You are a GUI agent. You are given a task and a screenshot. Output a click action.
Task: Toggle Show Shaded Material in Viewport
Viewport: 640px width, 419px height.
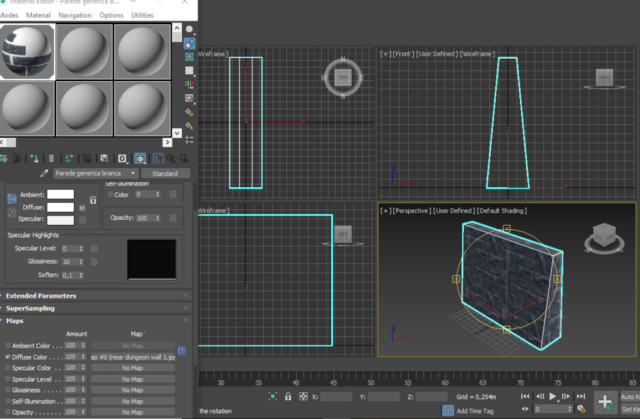click(140, 158)
